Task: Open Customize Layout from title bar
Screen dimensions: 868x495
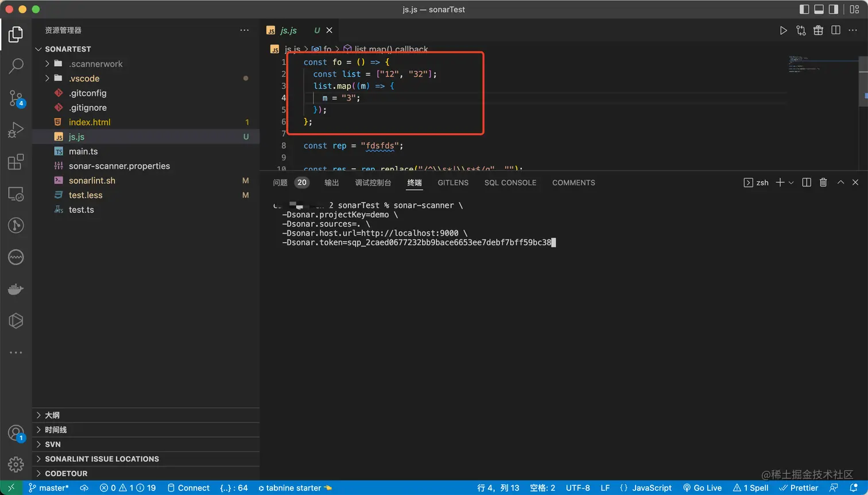Action: (854, 9)
